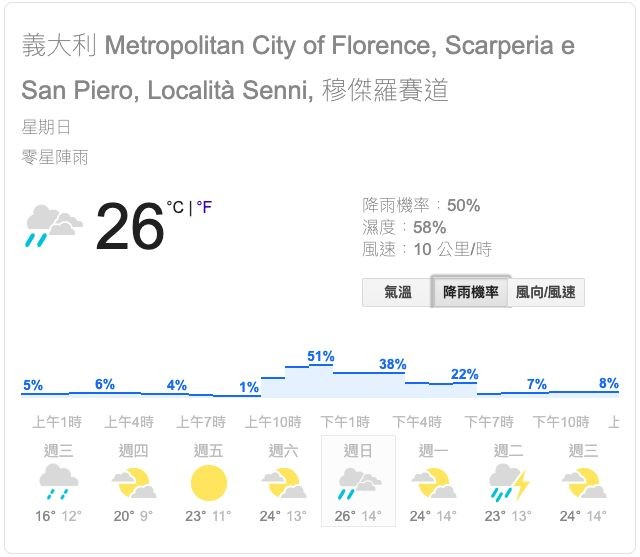
Task: Switch to 降雨機率 precipitation tab
Action: point(471,292)
